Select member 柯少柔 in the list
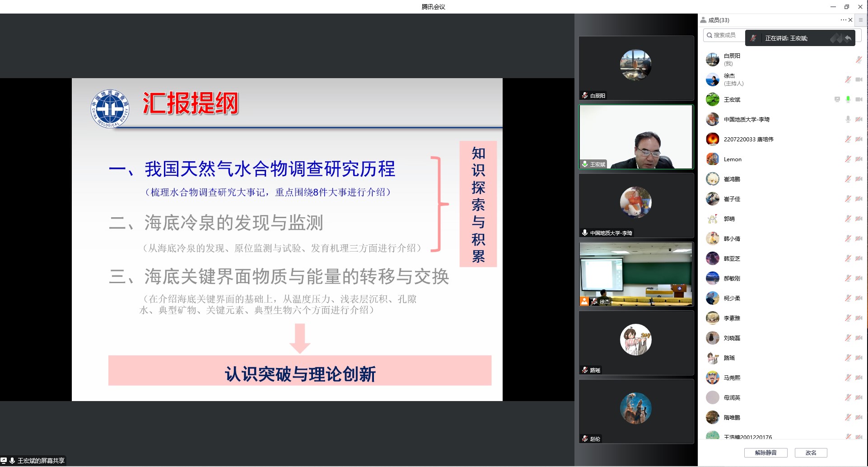The image size is (868, 467). (x=784, y=298)
